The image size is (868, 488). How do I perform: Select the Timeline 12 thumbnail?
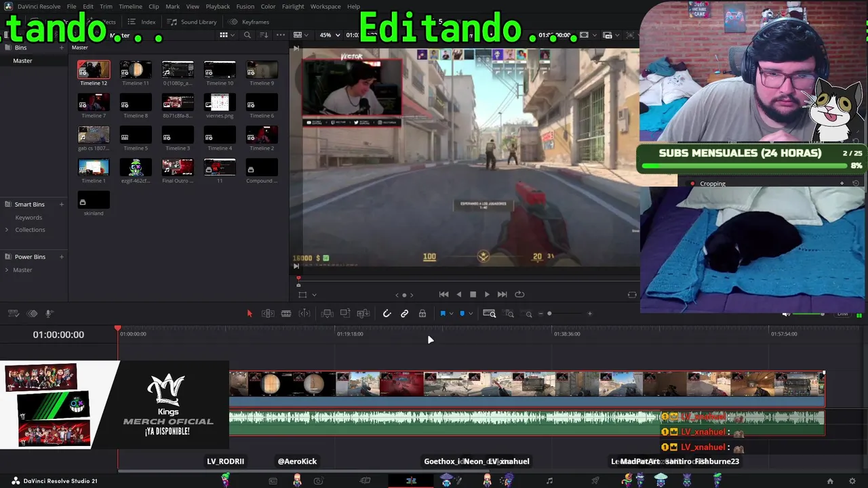pos(94,69)
